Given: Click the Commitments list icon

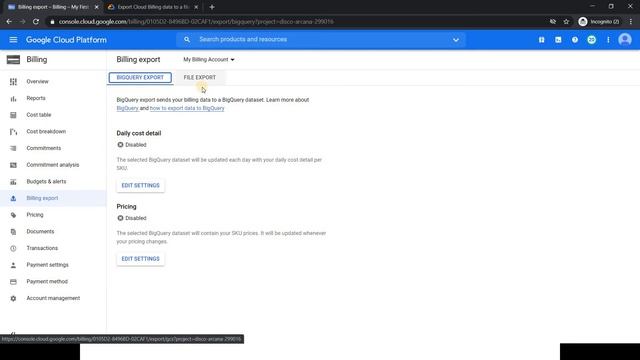Looking at the screenshot, I should tap(13, 148).
